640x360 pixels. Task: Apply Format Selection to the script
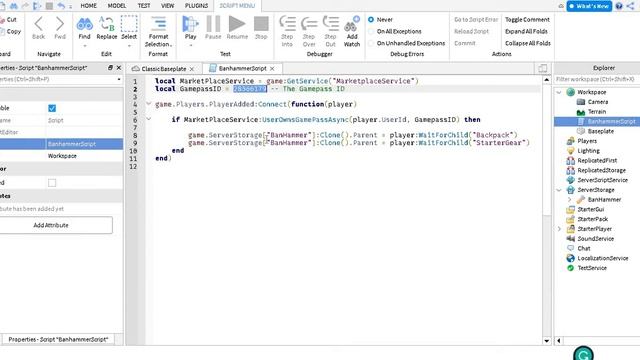158,31
